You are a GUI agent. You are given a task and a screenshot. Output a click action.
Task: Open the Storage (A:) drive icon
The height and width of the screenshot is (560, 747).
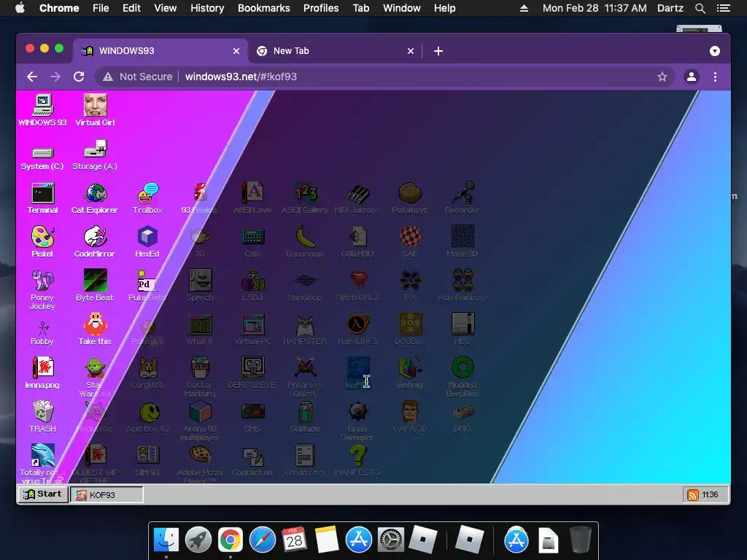(x=95, y=155)
